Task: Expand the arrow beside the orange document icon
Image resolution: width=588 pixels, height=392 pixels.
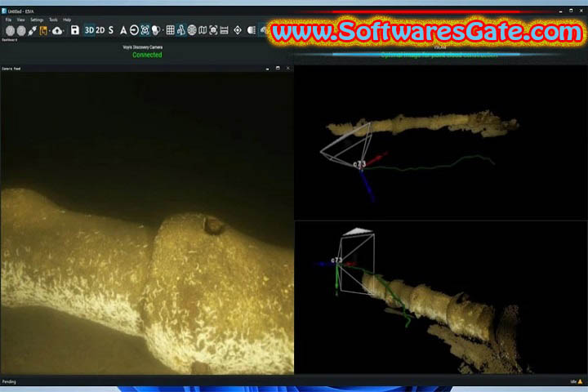Action: (x=49, y=31)
